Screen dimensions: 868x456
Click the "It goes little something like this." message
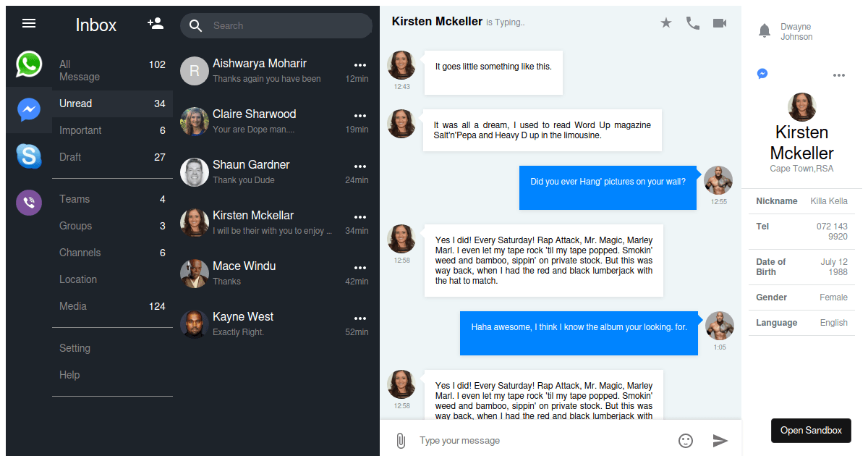point(493,72)
